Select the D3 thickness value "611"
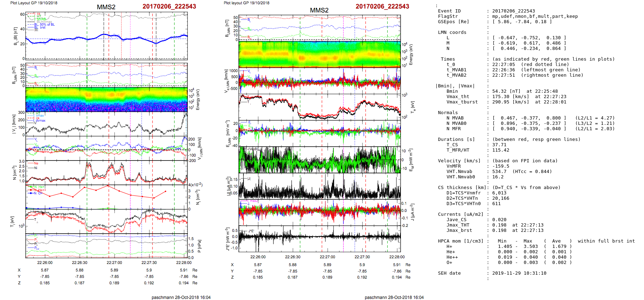This screenshot has width=644, height=300. click(496, 204)
